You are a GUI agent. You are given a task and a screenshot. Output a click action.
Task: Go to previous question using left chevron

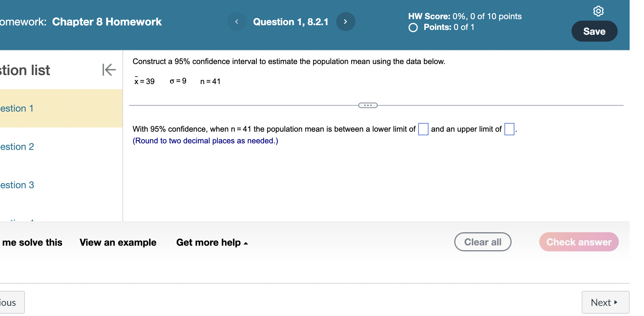coord(237,21)
